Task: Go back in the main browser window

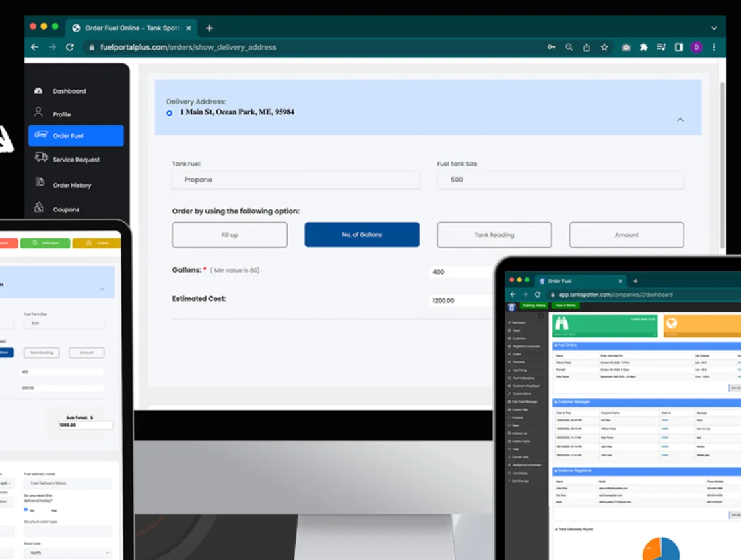Action: click(34, 47)
